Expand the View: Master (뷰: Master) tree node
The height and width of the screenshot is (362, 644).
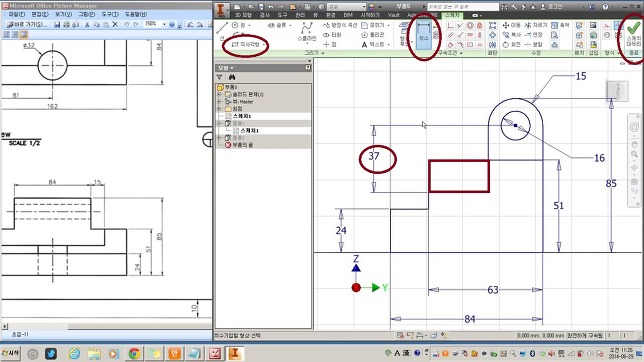(219, 101)
